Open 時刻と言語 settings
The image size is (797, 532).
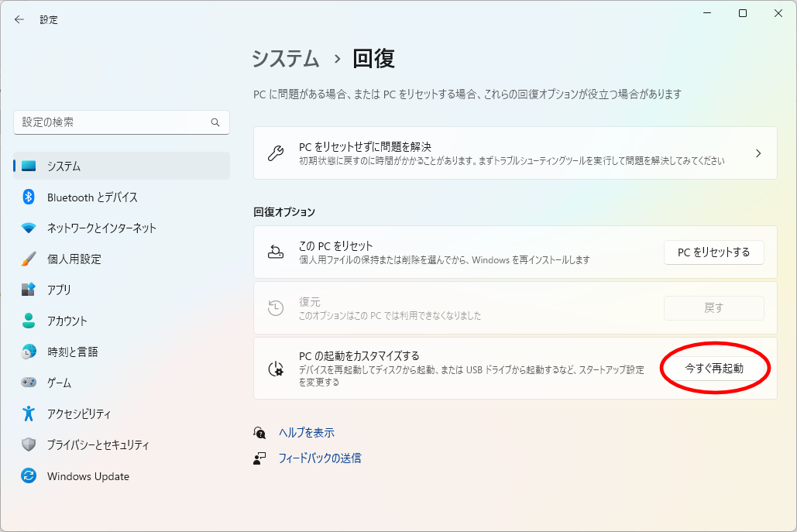[72, 352]
